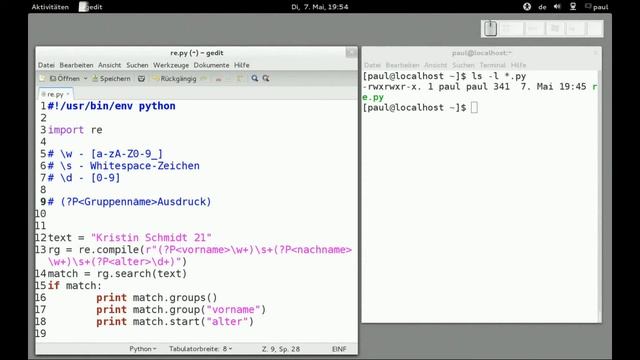This screenshot has width=640, height=360.
Task: Open the Python language dropdown in status bar
Action: point(142,349)
